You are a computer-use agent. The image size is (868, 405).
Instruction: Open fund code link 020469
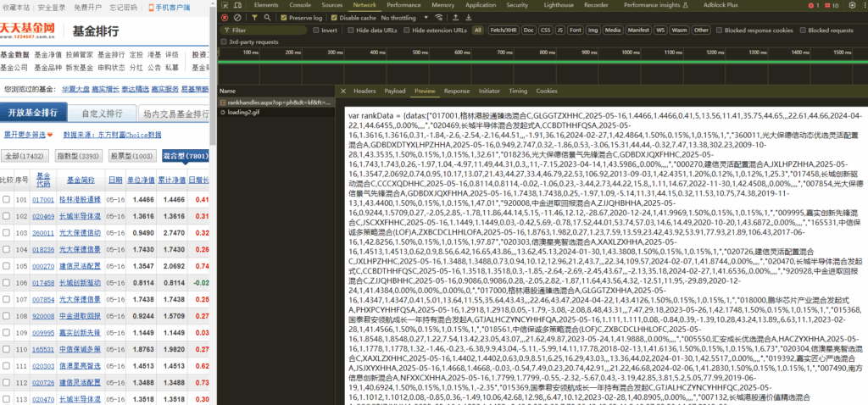pyautogui.click(x=43, y=216)
